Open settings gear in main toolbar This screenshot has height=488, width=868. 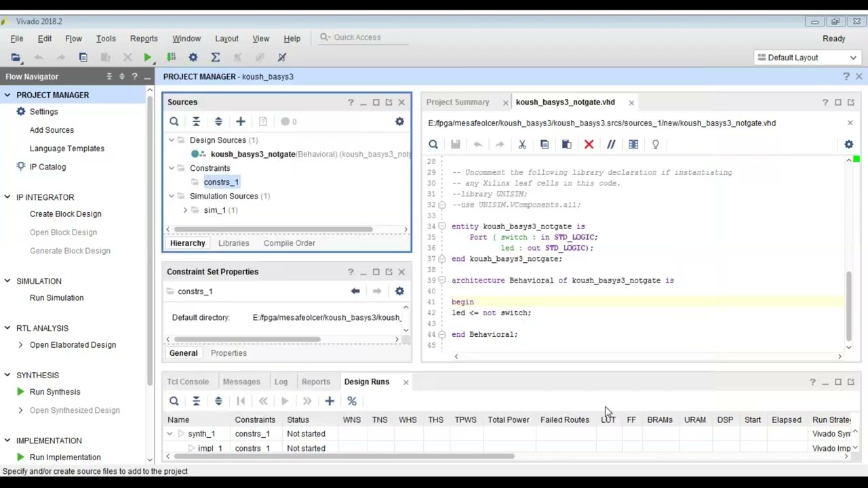click(193, 58)
